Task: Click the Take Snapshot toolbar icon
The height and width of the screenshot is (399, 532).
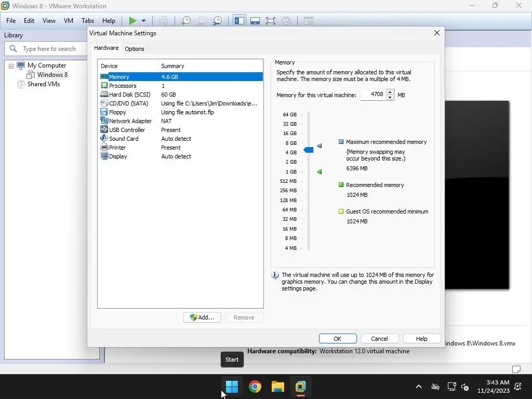Action: (186, 21)
